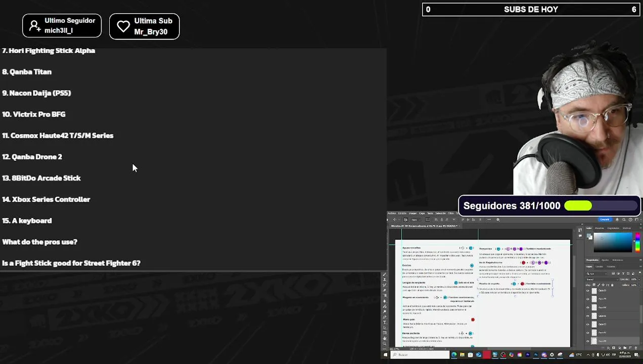Open Settings gear on taskbar
This screenshot has width=643, height=364.
(x=552, y=354)
